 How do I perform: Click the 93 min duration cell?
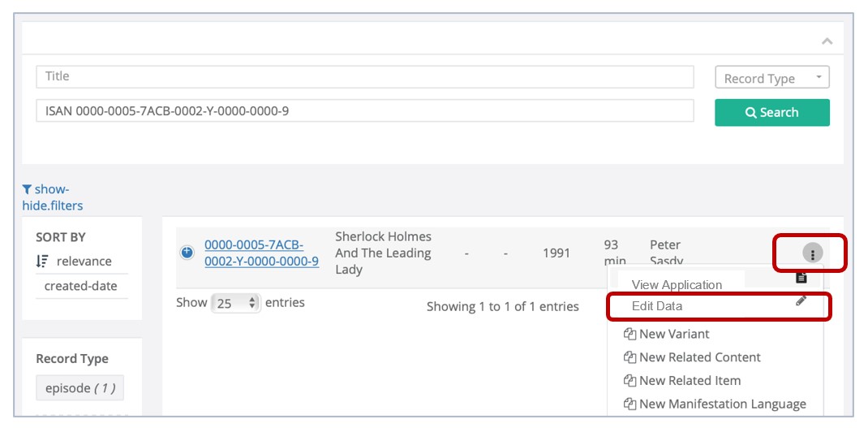click(x=615, y=253)
